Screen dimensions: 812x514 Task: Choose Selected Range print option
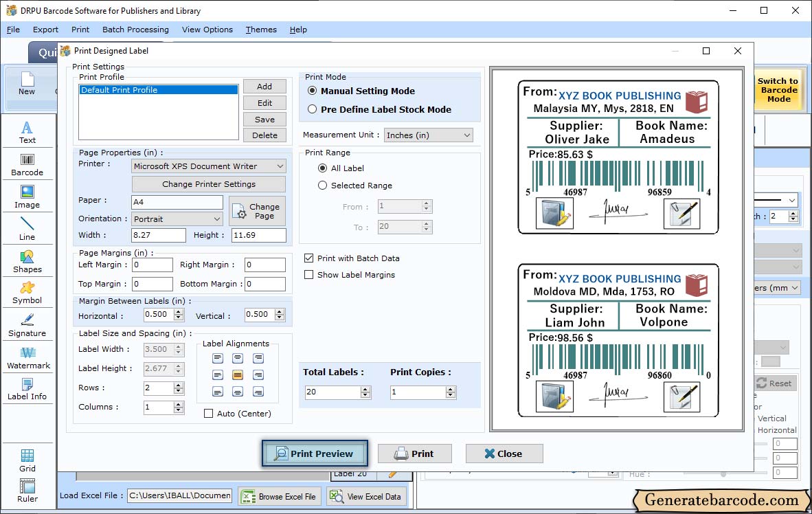[x=323, y=185]
